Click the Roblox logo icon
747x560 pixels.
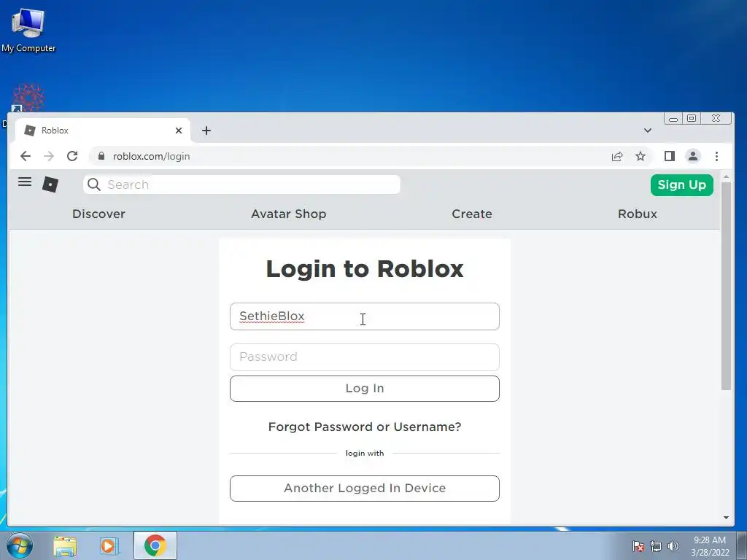(x=50, y=184)
